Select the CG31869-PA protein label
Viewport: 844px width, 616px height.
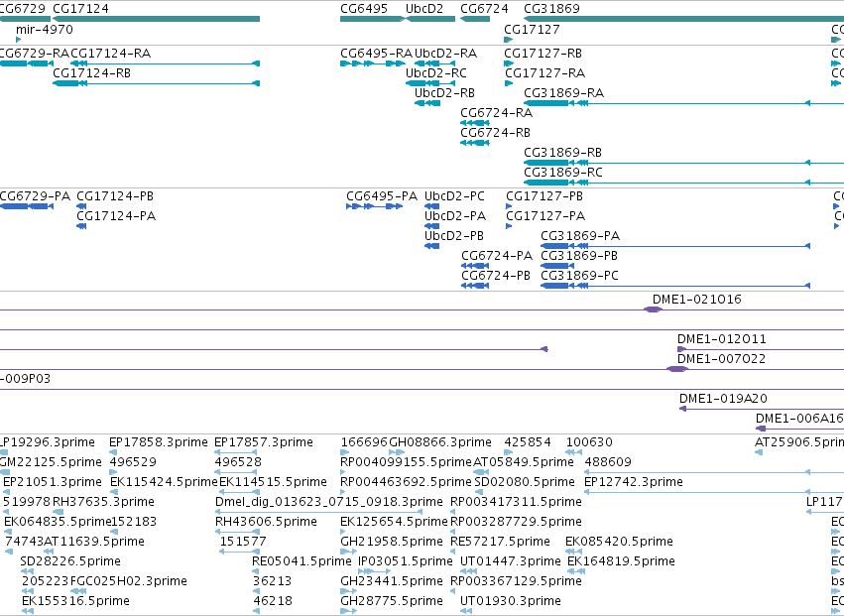pos(580,236)
